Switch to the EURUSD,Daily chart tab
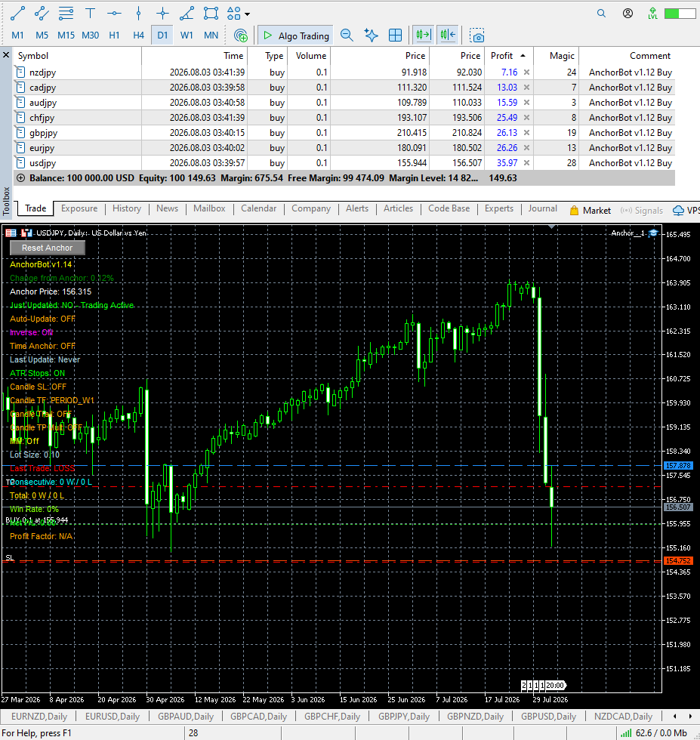The height and width of the screenshot is (740, 700). click(x=113, y=717)
